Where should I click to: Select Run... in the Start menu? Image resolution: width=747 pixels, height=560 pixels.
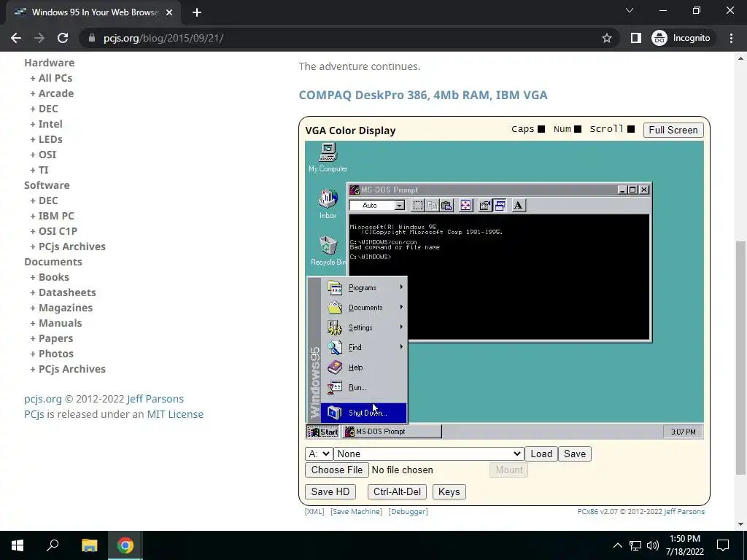pos(364,388)
